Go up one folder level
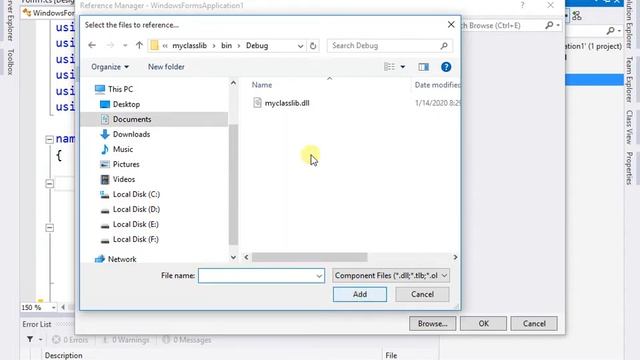 click(139, 45)
